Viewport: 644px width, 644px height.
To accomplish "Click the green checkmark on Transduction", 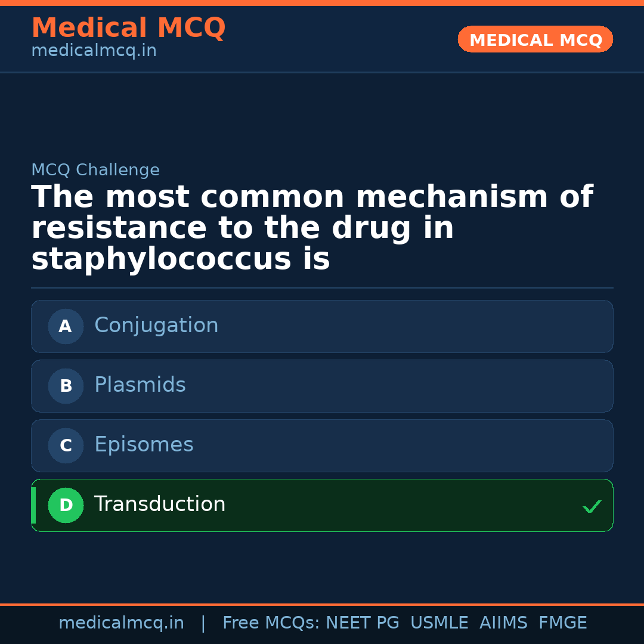I will click(592, 506).
